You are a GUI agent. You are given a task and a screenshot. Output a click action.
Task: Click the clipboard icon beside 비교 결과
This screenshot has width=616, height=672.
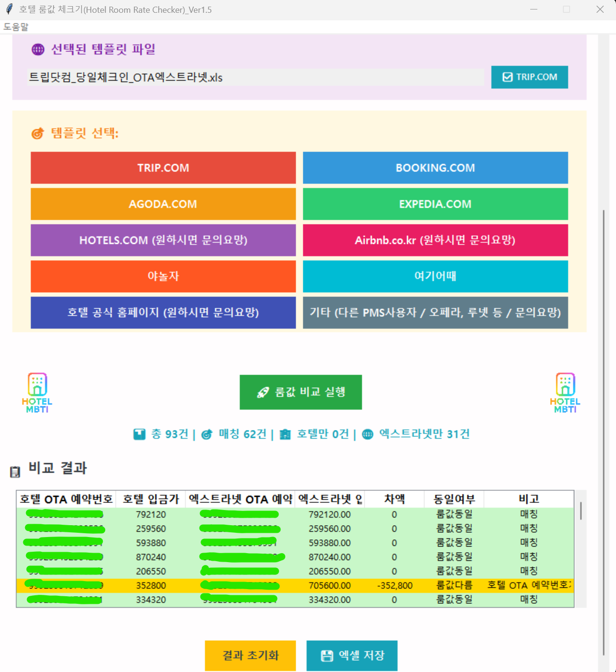(15, 471)
